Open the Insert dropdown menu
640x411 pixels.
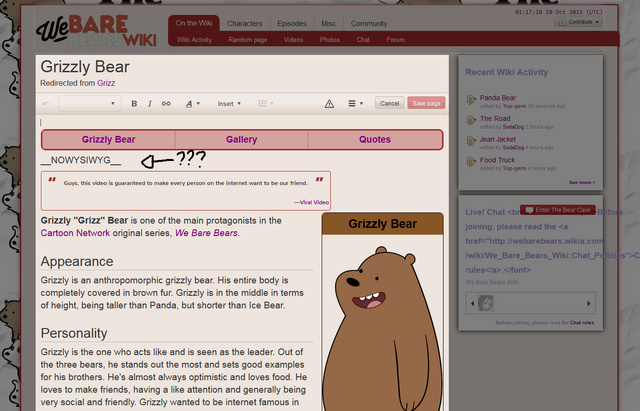229,104
